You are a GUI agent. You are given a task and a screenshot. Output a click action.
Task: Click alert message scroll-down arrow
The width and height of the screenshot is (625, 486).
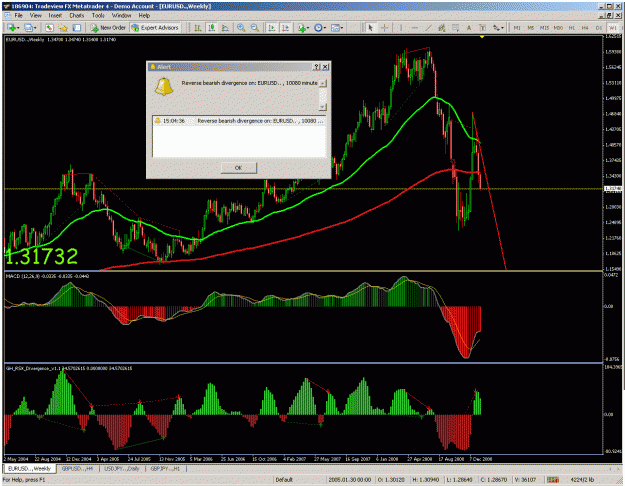point(323,107)
